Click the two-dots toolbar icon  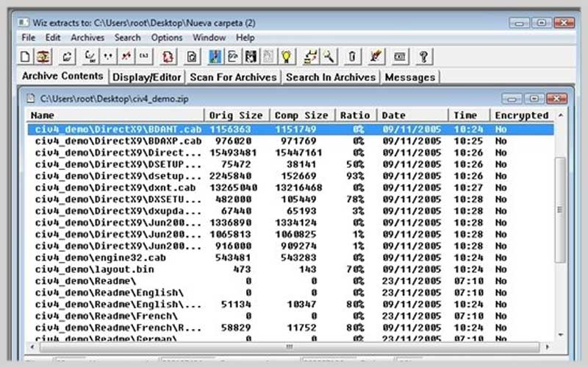[108, 57]
